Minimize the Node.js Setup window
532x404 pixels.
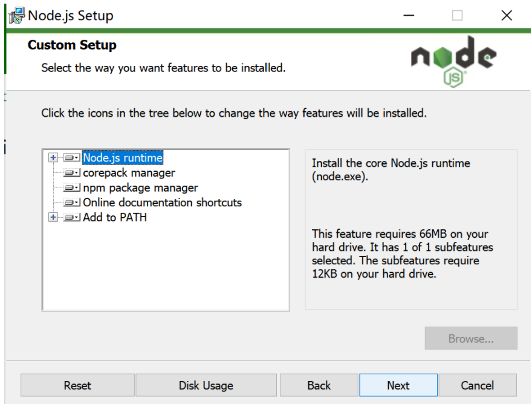click(409, 15)
